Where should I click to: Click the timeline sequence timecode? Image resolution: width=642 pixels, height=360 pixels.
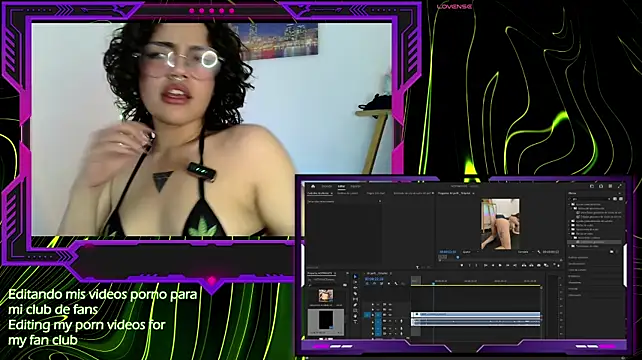click(374, 279)
